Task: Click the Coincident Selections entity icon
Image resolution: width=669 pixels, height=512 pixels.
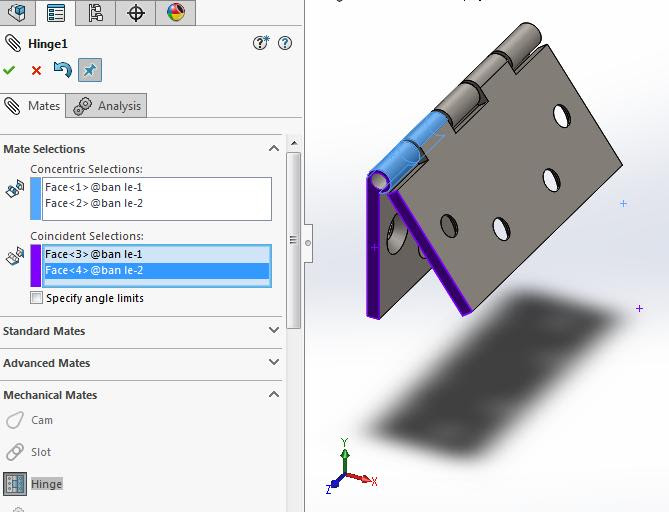Action: [x=15, y=256]
